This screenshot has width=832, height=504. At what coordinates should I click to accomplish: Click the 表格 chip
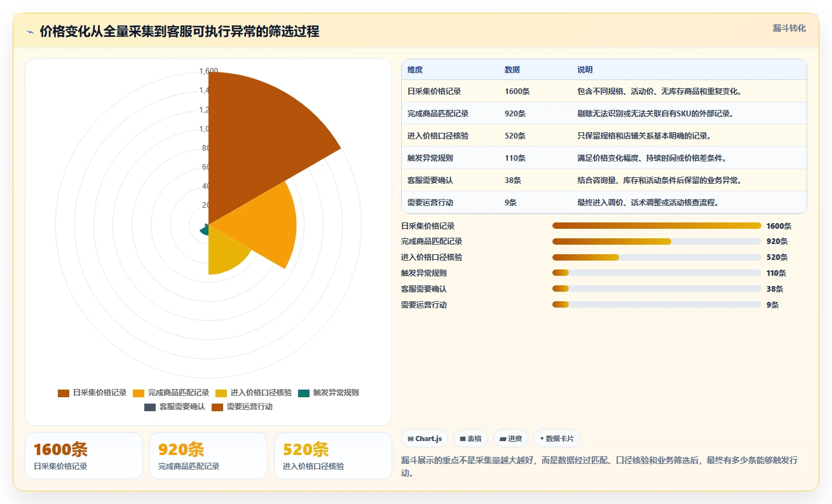point(471,439)
